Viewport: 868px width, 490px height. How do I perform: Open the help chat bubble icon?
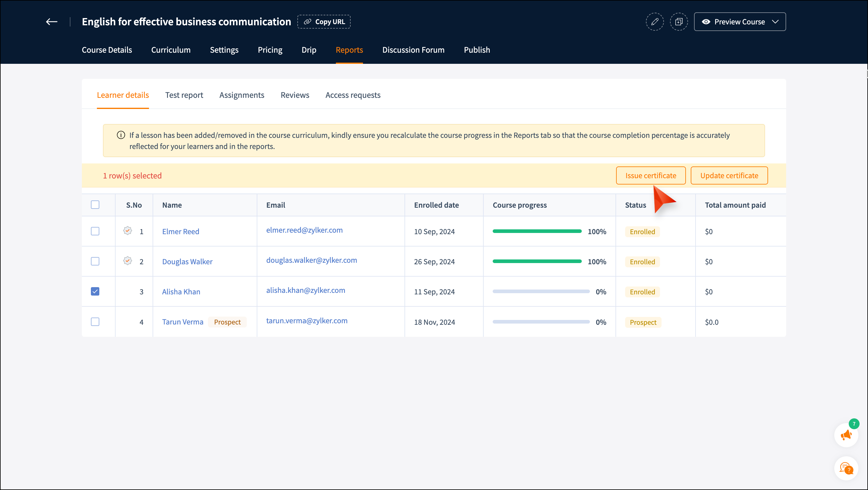tap(846, 468)
